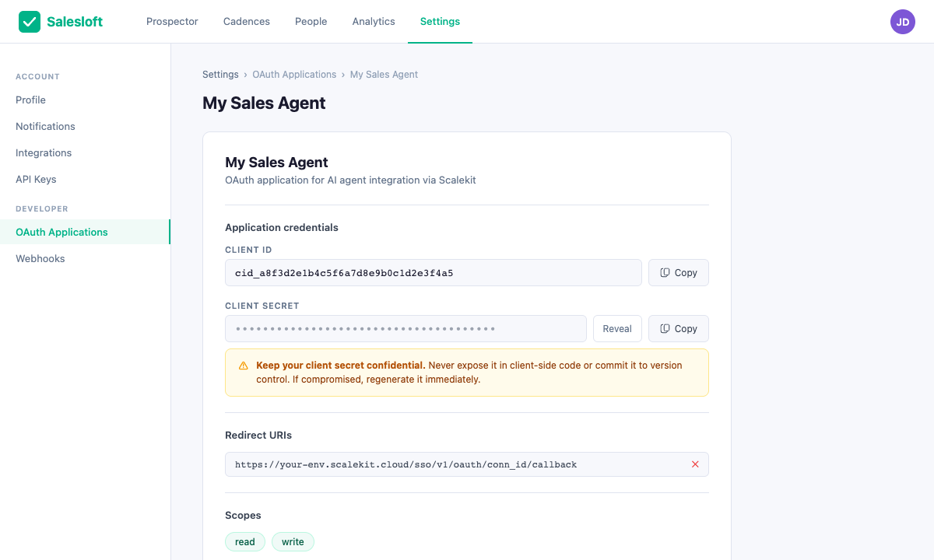The height and width of the screenshot is (560, 934).
Task: Copy the Client Secret value
Action: 679,329
